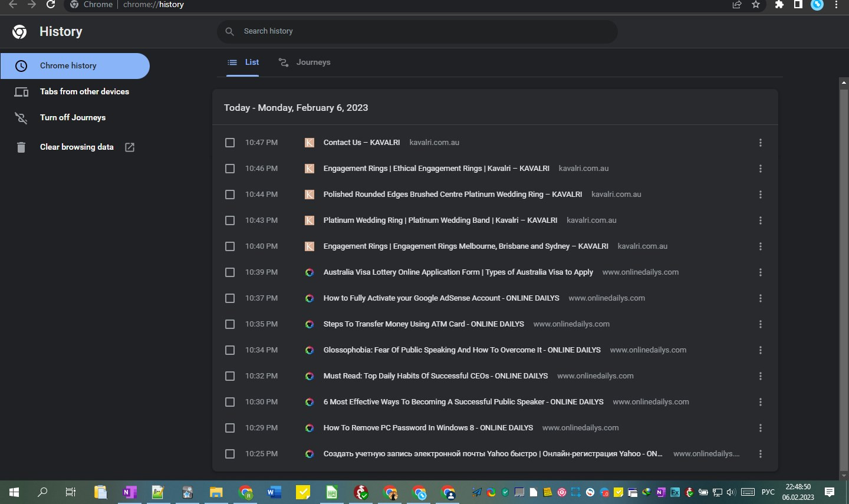Click the volume speaker icon in tray
The image size is (849, 504).
pos(731,492)
